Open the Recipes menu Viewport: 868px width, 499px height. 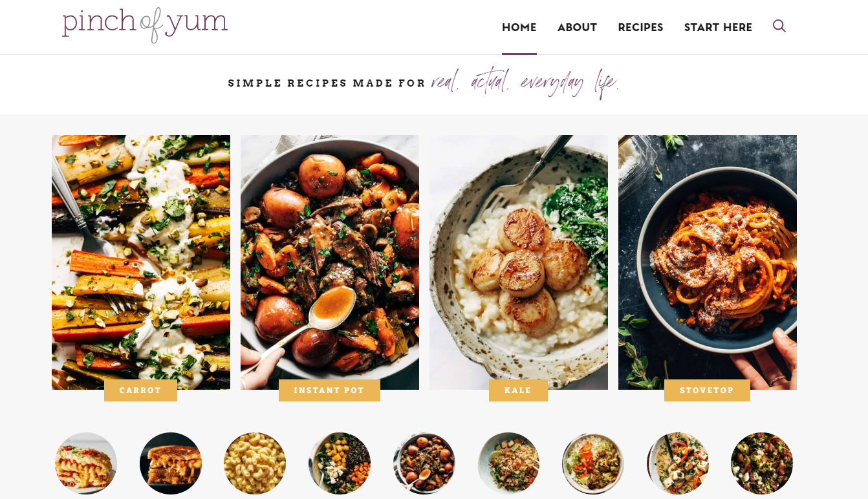[640, 27]
